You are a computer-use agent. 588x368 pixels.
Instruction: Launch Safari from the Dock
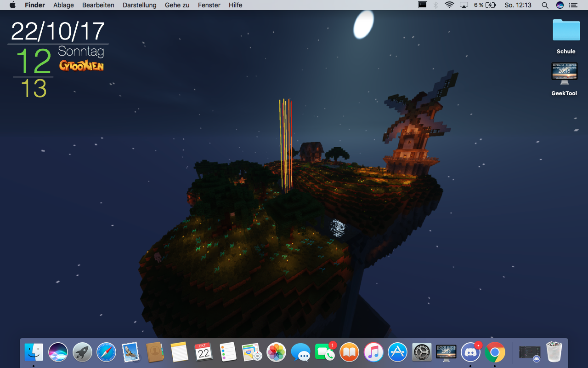coord(107,353)
